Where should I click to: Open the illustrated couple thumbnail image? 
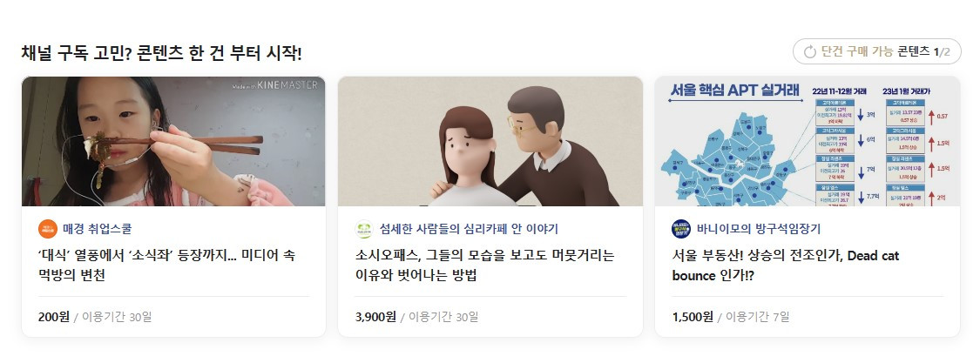pyautogui.click(x=490, y=141)
